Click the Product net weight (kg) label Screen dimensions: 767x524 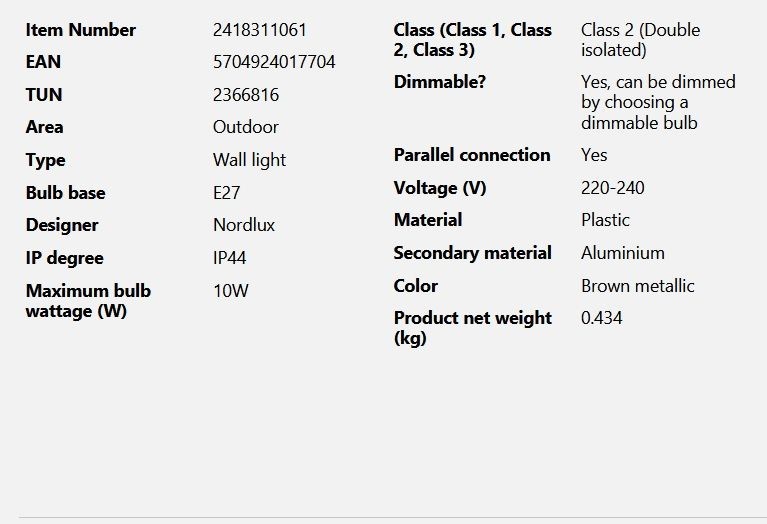coord(473,328)
